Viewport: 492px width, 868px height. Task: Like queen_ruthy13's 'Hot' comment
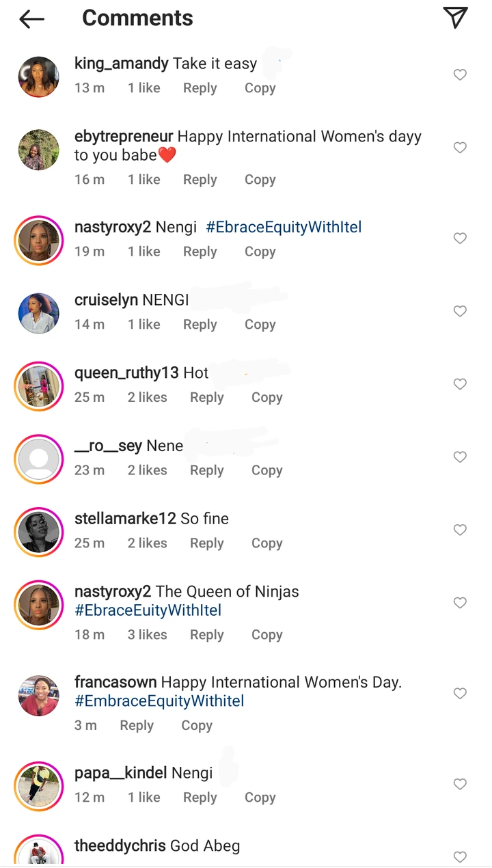[460, 384]
